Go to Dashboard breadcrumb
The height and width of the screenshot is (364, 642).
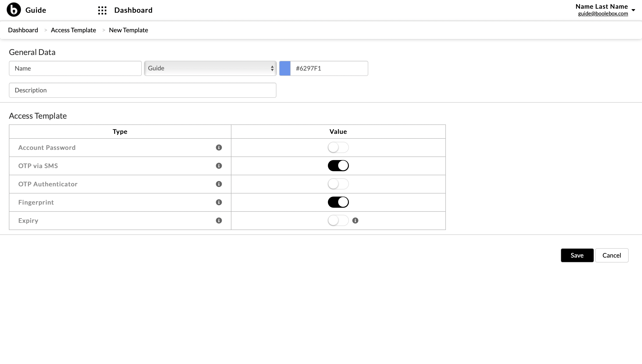tap(23, 30)
